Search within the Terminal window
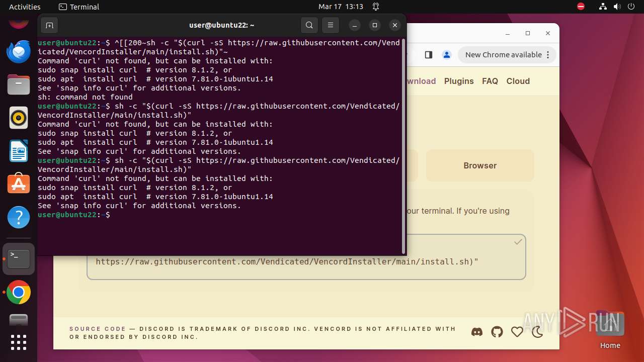The height and width of the screenshot is (362, 644). (x=309, y=25)
